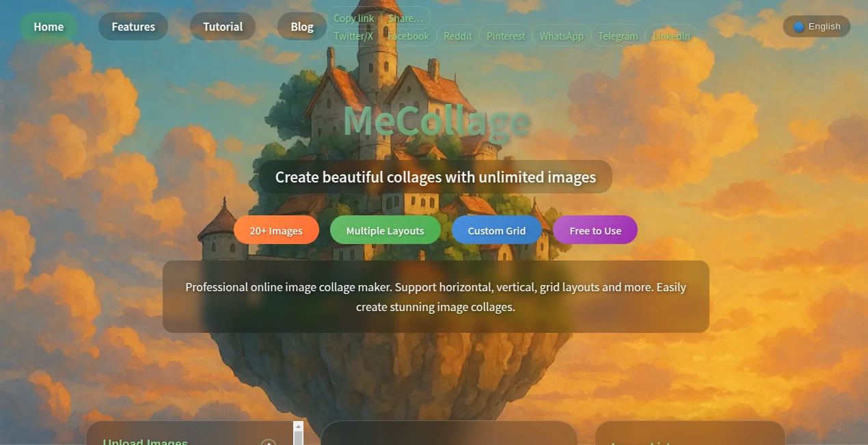Select the Home navigation item
868x445 pixels.
coord(48,26)
